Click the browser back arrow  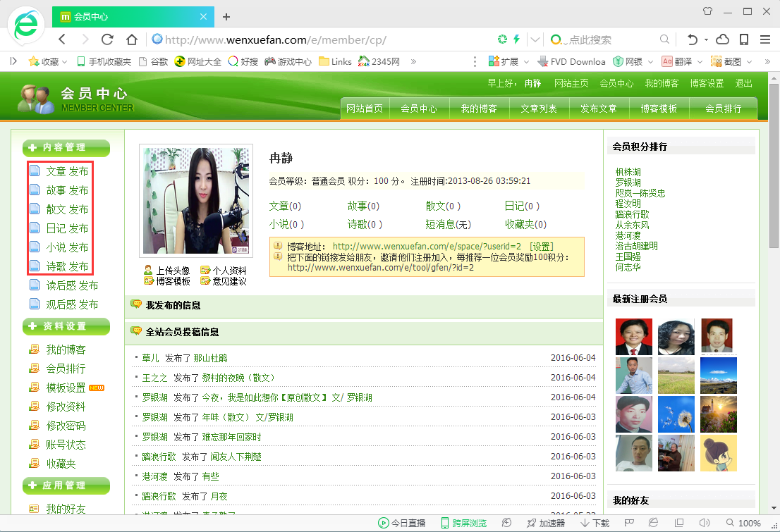(x=62, y=39)
